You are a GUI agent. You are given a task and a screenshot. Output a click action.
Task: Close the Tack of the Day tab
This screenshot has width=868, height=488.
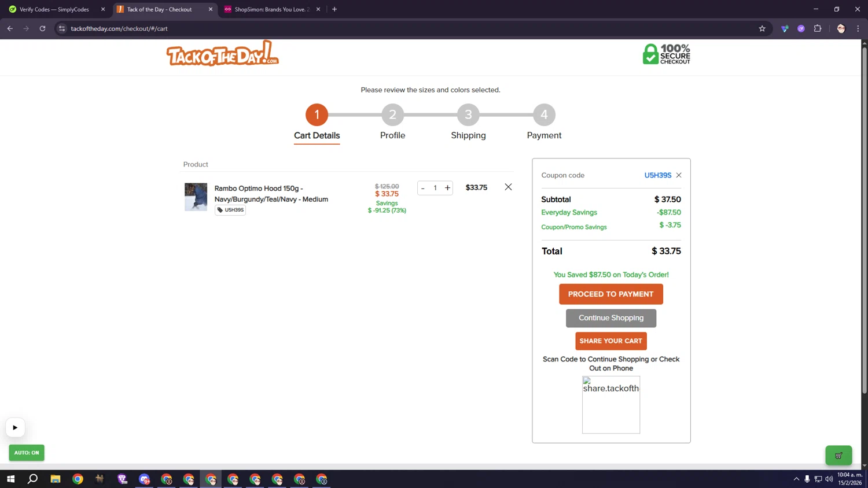[x=211, y=9]
